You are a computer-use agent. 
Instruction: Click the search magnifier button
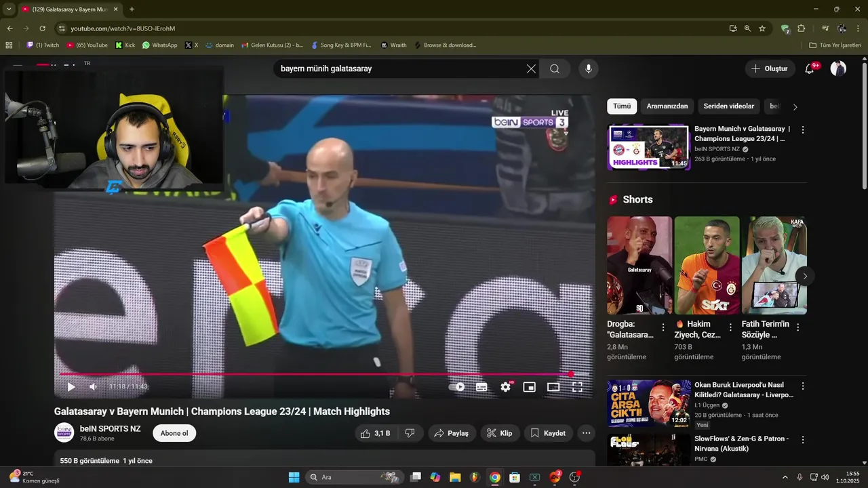555,68
